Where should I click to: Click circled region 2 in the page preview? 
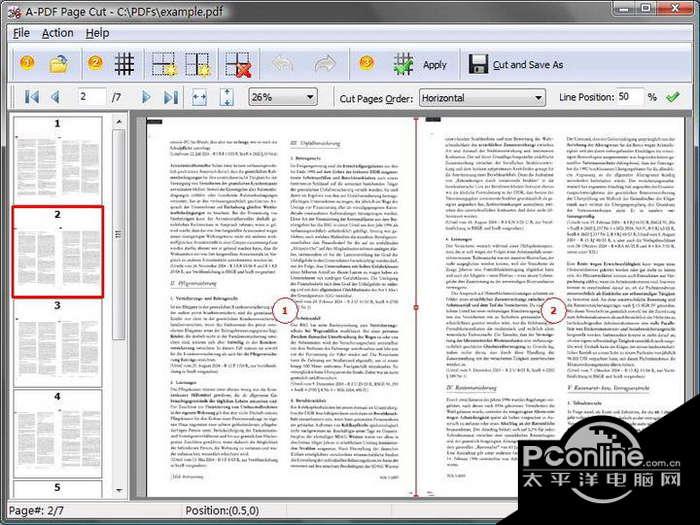click(554, 310)
